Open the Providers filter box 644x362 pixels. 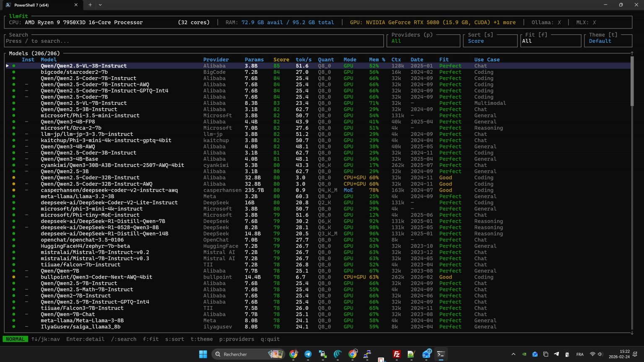coord(423,41)
